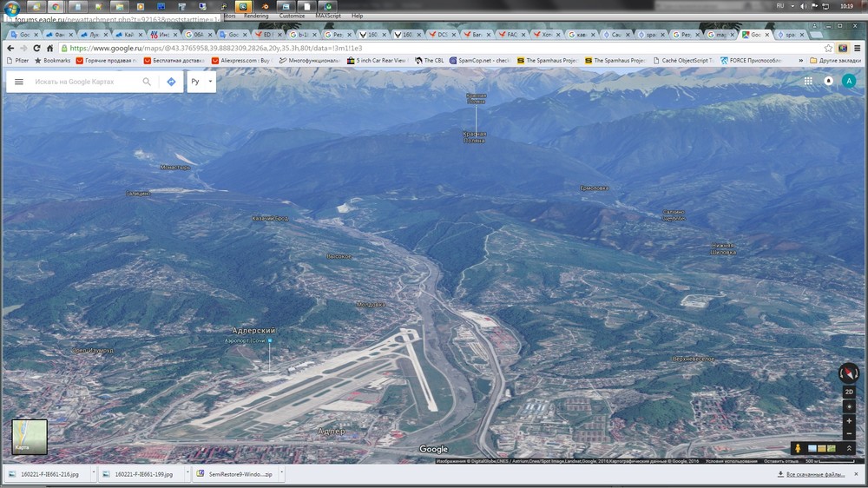Click the Google Maps search magnifier icon
The image size is (868, 488).
click(147, 82)
